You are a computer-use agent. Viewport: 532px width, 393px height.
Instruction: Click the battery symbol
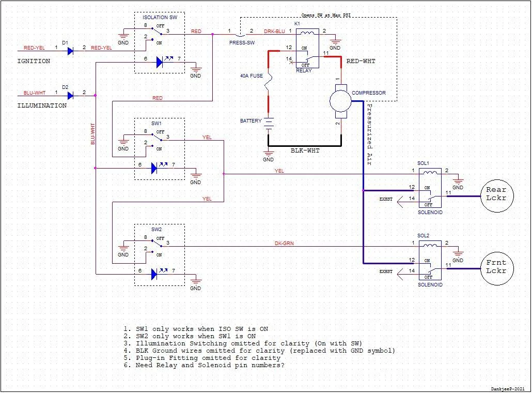pos(269,124)
